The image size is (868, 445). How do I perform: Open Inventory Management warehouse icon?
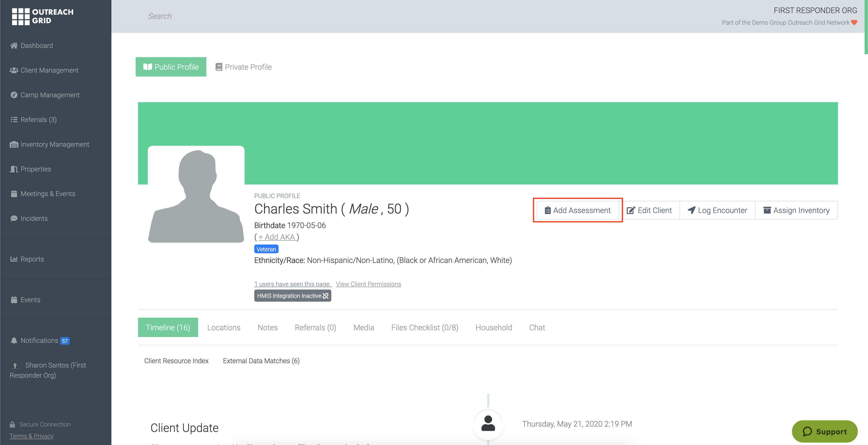click(14, 145)
